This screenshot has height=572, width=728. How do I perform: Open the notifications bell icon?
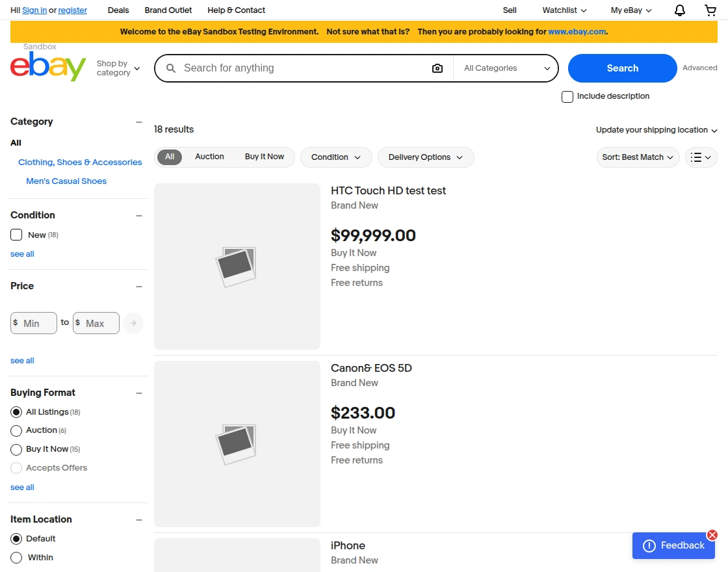click(680, 10)
